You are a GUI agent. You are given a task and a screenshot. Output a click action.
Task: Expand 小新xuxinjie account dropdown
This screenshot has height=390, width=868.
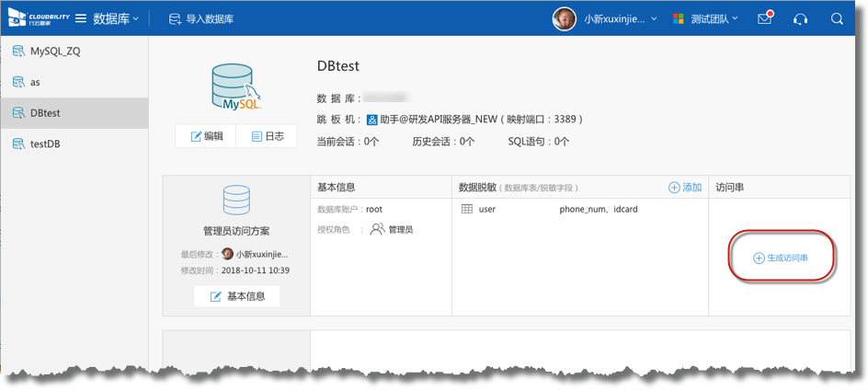click(x=621, y=18)
